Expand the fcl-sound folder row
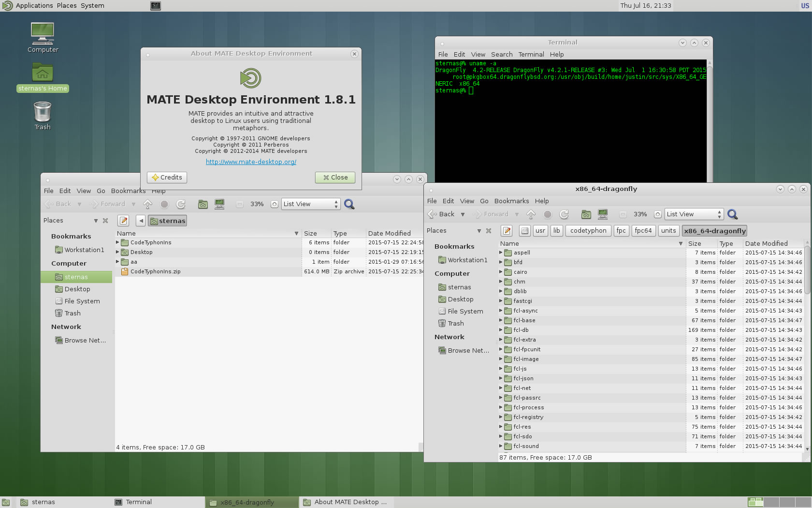812x508 pixels. coord(501,446)
